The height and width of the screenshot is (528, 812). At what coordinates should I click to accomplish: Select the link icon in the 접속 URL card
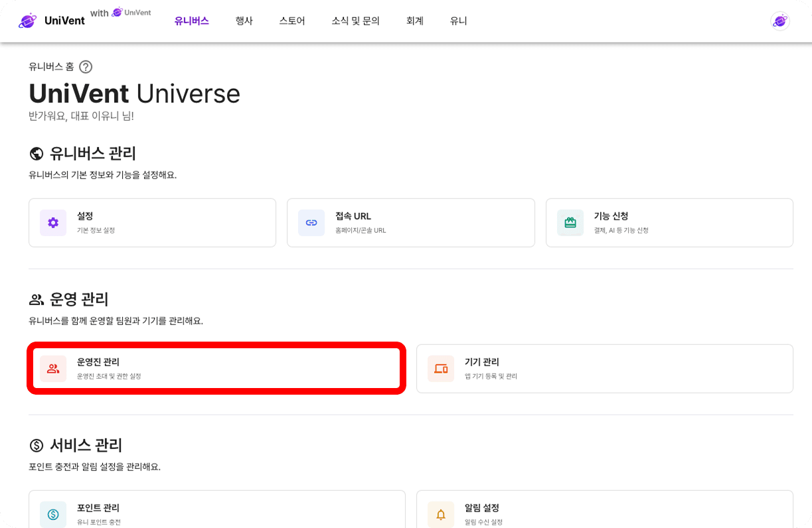click(311, 222)
